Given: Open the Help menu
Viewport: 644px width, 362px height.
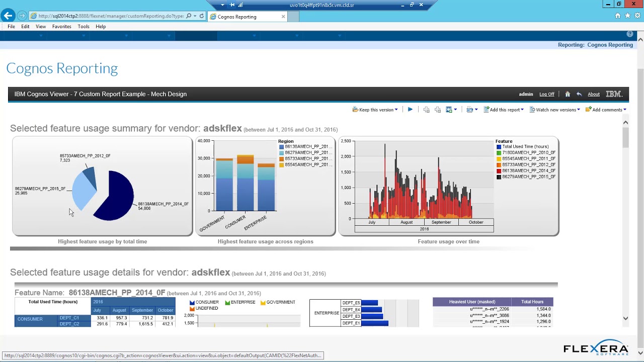Looking at the screenshot, I should point(101,27).
